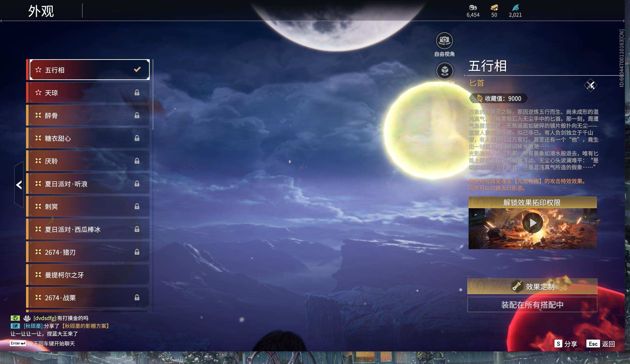Click the blue channel icon before 秋砚墨

pyautogui.click(x=15, y=326)
